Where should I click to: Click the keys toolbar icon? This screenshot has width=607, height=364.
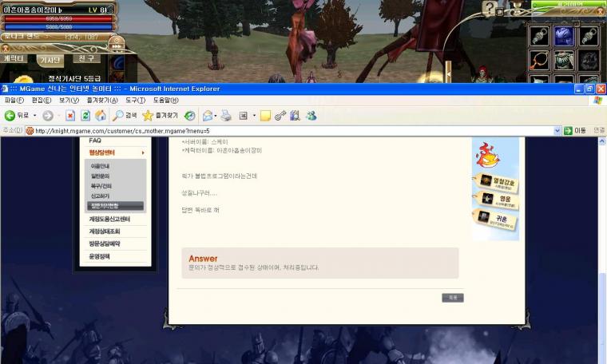click(x=280, y=115)
